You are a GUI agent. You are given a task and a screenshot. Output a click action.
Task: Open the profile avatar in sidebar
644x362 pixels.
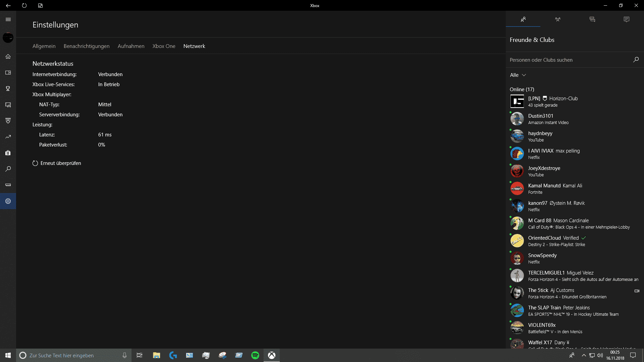8,38
